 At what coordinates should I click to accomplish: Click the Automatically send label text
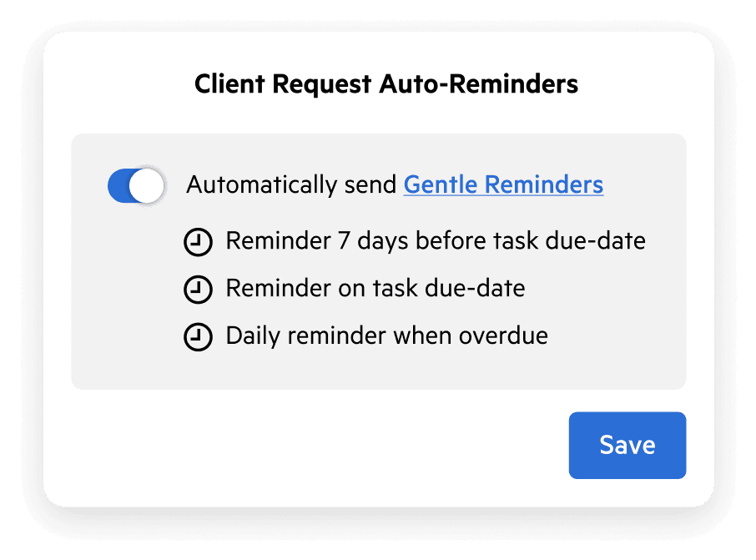coord(291,184)
